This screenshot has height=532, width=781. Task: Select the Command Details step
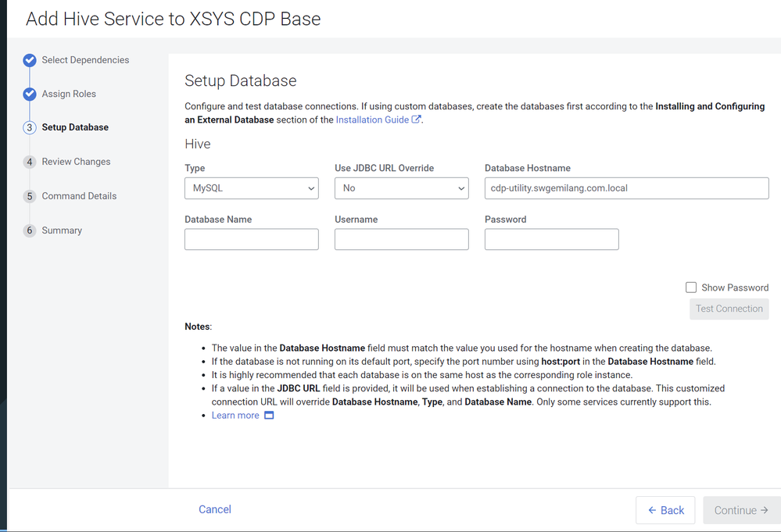[79, 196]
